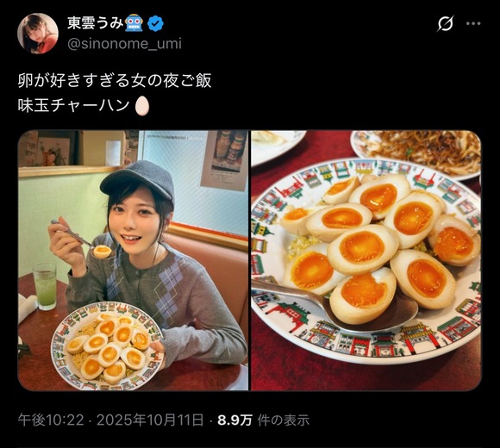Open the display name 東雲うみ
Screen dimensions: 500x448
tap(95, 23)
